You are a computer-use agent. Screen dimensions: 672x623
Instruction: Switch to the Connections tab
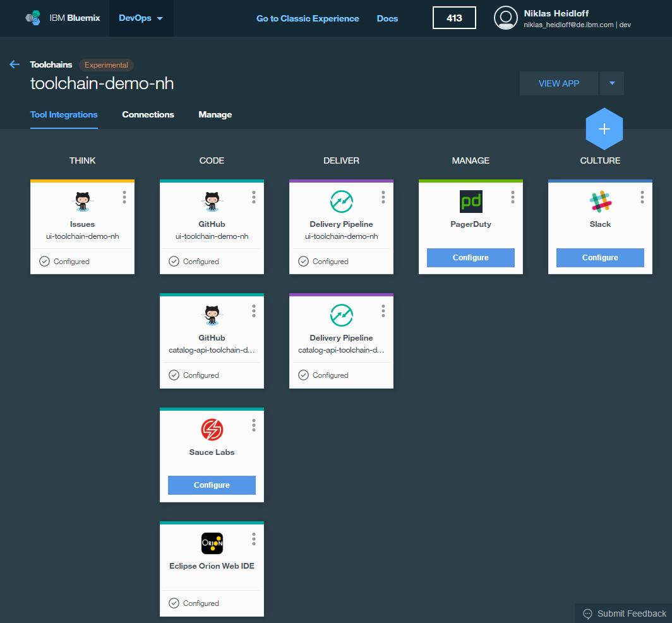tap(148, 114)
